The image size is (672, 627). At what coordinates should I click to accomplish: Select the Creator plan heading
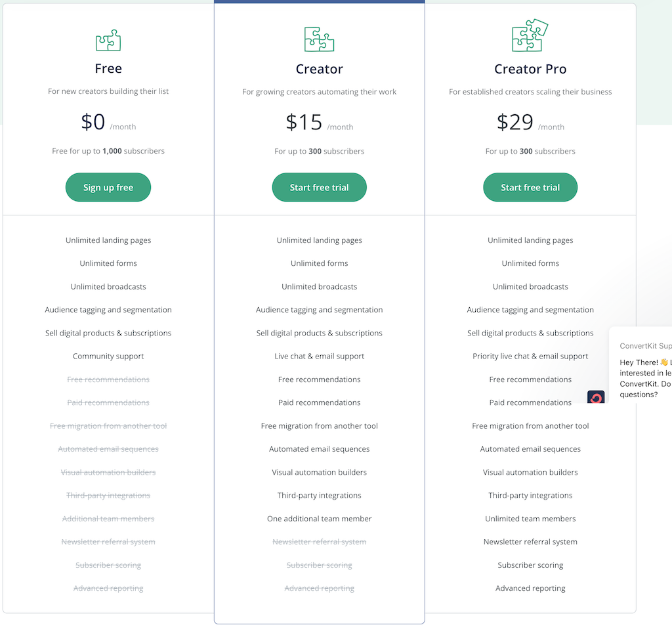[320, 69]
